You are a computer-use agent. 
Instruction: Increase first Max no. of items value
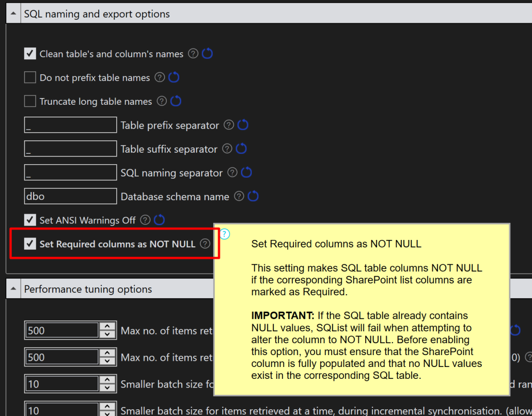tap(107, 326)
